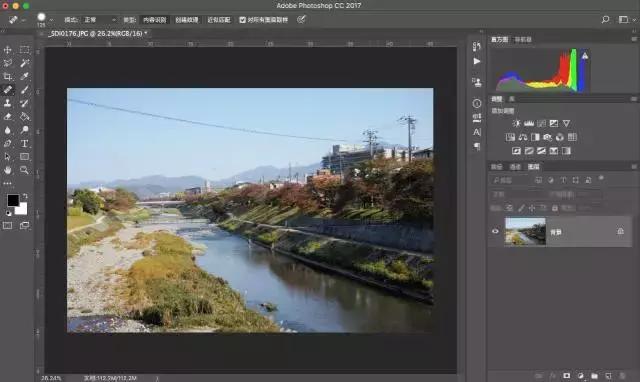The image size is (640, 382).
Task: Open the Histogram panel menu
Action: [634, 39]
